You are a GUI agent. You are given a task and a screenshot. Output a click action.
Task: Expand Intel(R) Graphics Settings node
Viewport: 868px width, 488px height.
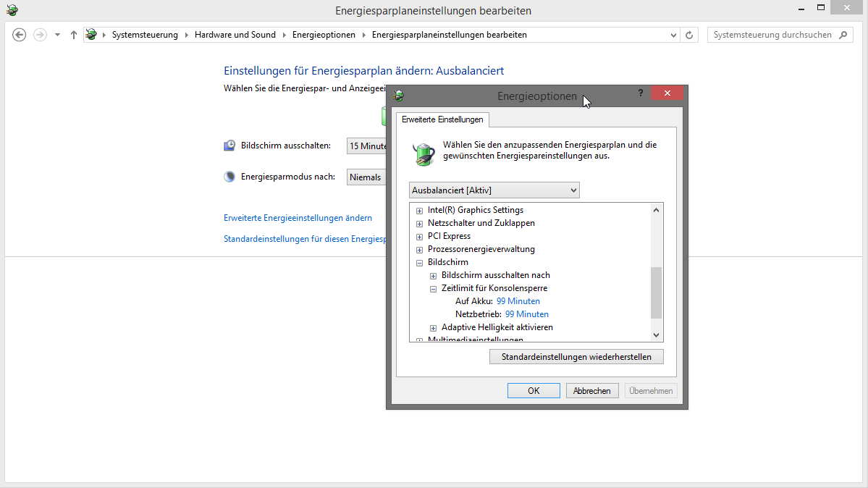tap(419, 211)
